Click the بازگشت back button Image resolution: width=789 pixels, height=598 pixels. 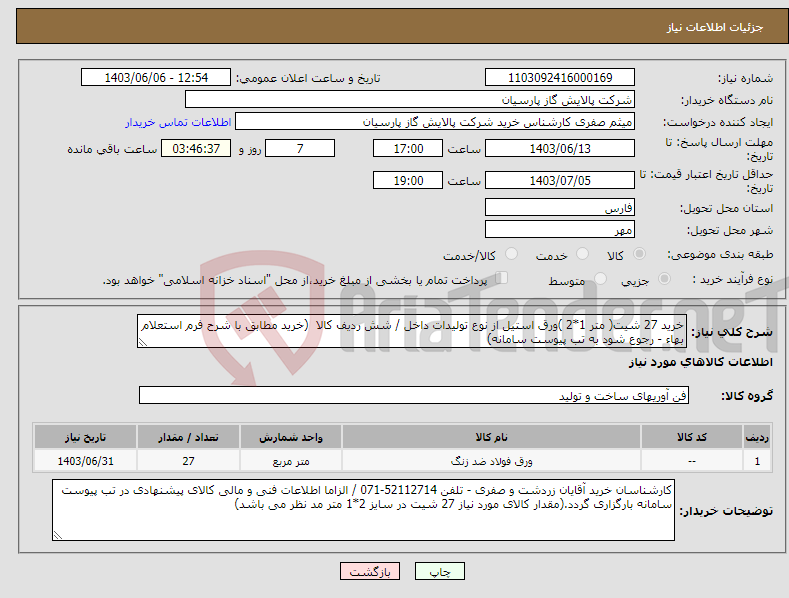tap(370, 572)
